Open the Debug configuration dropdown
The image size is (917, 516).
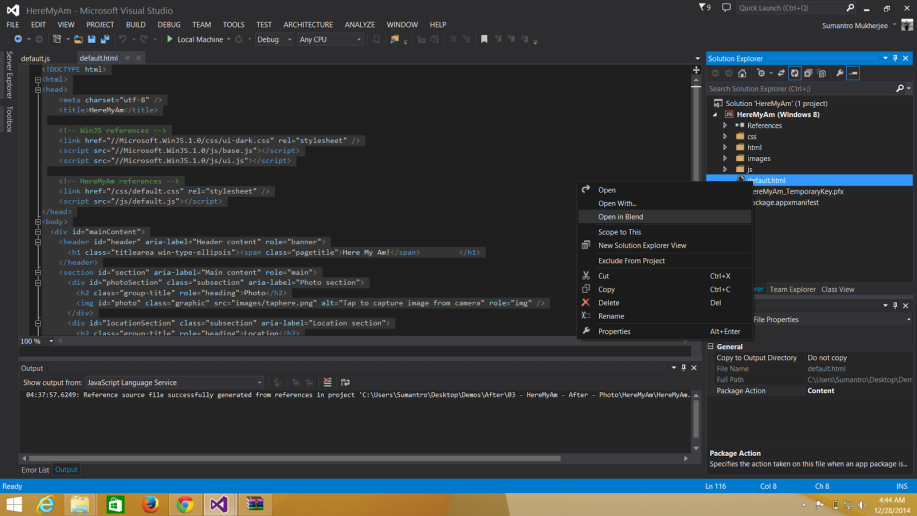point(274,40)
